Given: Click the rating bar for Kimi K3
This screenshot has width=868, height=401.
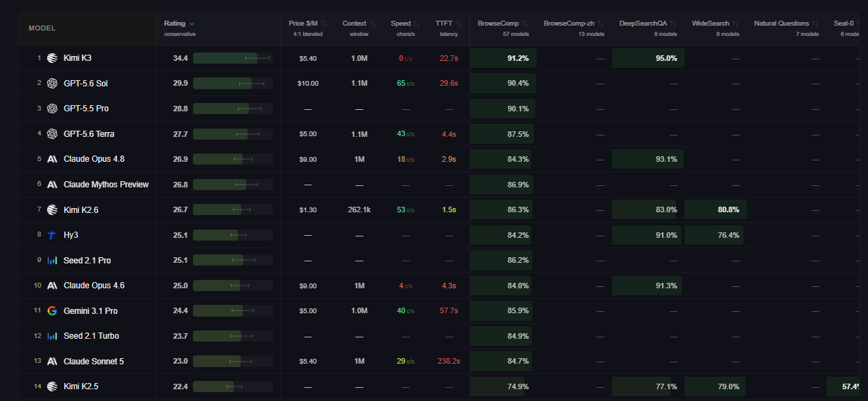Looking at the screenshot, I should click(233, 58).
